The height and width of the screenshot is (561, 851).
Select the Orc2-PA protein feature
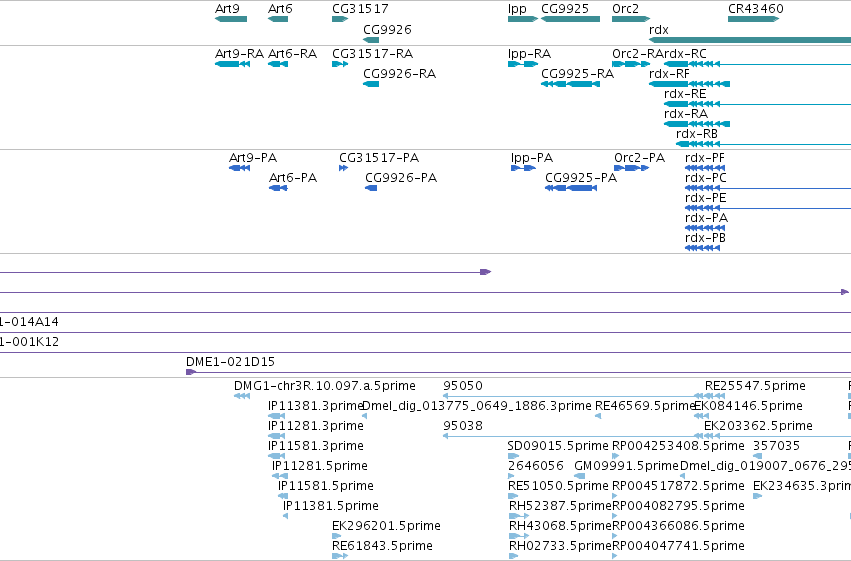pos(631,168)
